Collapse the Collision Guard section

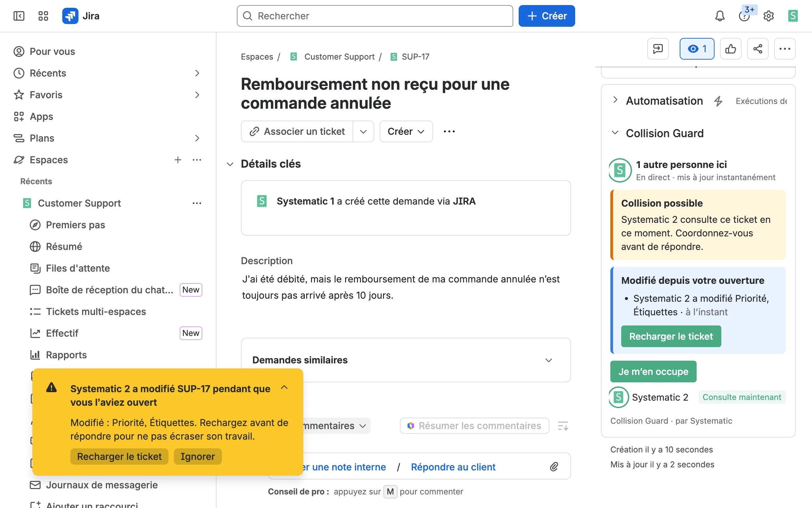tap(615, 133)
